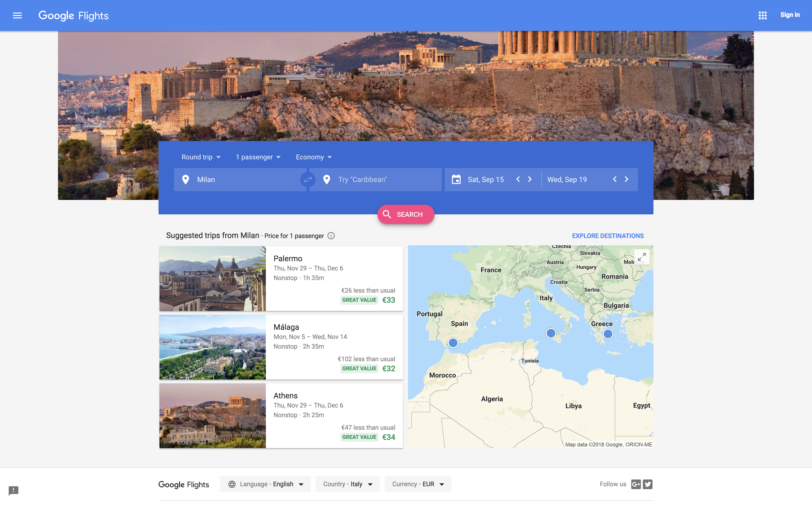Expand the 1 passenger selector

[258, 157]
